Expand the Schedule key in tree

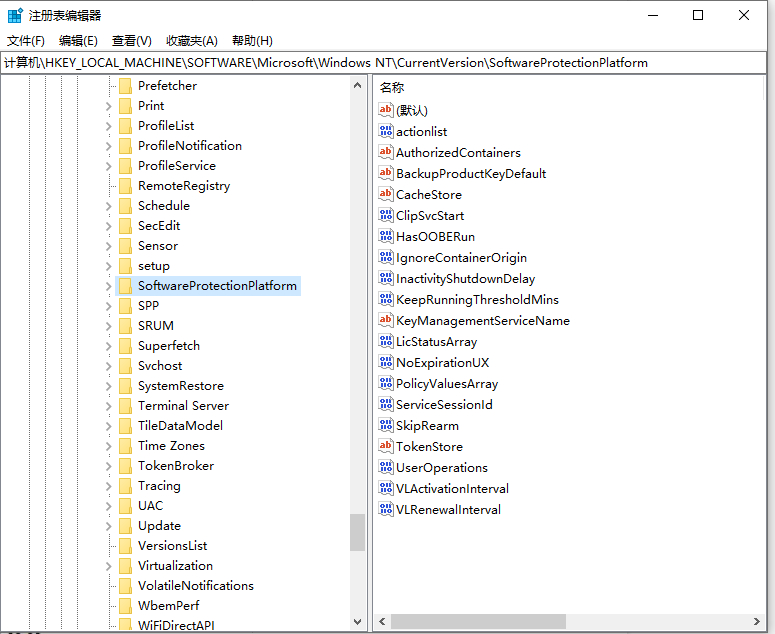108,206
